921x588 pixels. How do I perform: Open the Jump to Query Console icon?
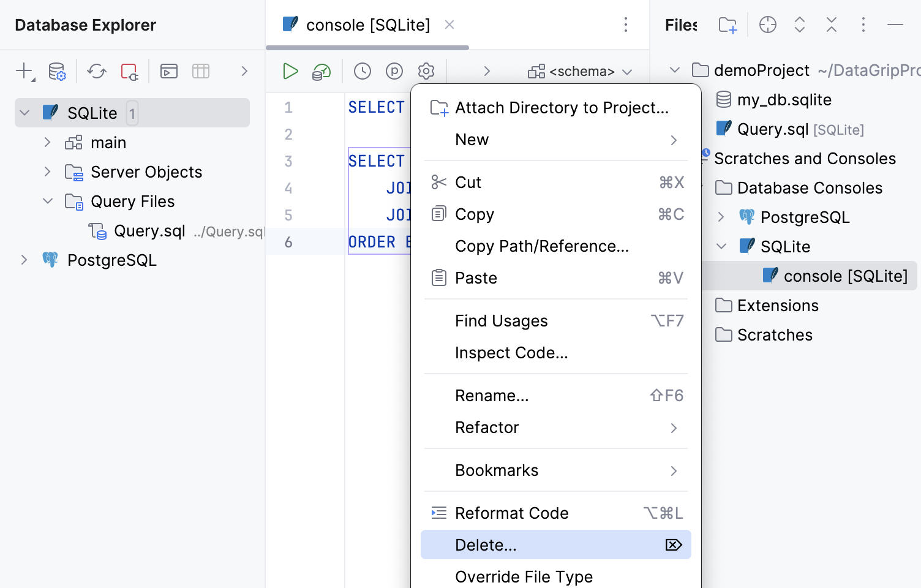click(x=168, y=71)
